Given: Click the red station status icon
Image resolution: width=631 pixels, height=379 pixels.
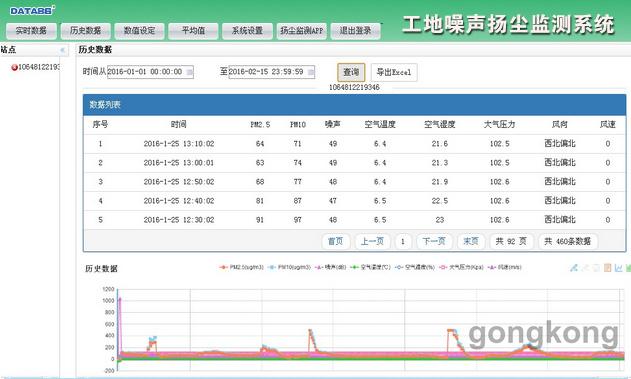Looking at the screenshot, I should click(x=14, y=68).
